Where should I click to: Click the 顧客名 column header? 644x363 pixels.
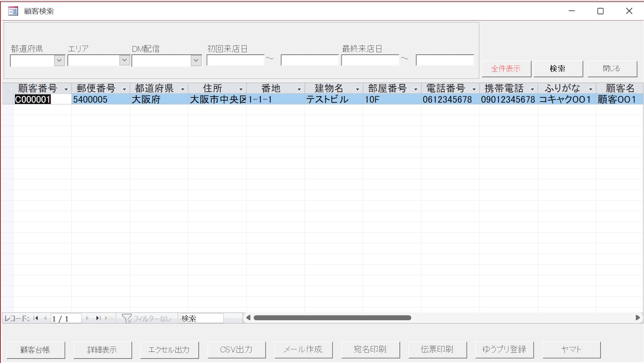[620, 89]
